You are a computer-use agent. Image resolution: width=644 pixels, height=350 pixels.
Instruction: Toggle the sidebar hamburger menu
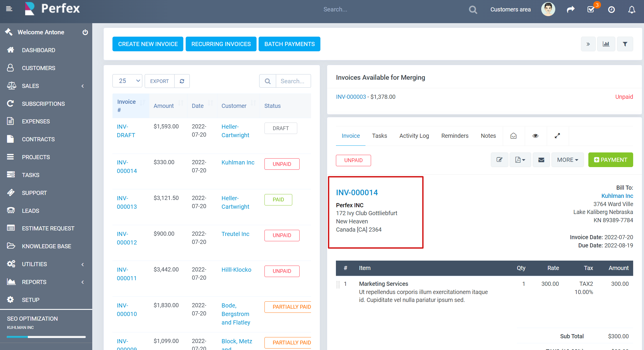coord(9,9)
